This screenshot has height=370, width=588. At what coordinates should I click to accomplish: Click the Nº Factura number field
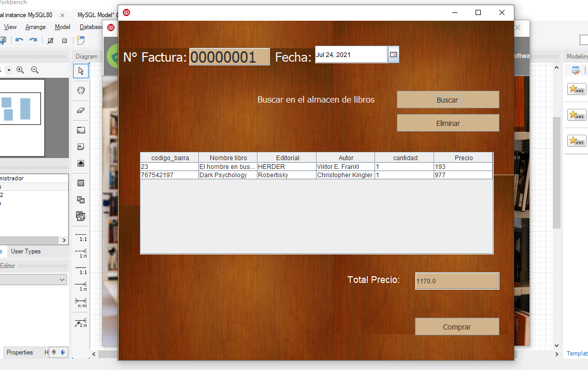[230, 56]
